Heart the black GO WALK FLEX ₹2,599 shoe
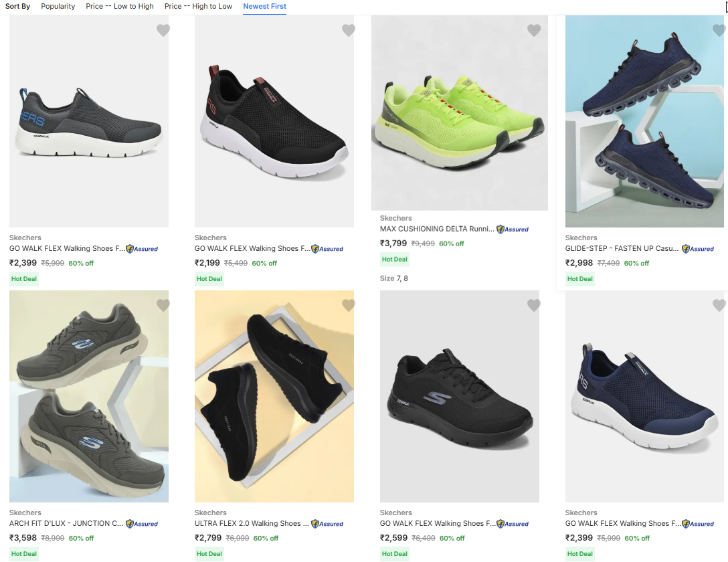 click(x=534, y=305)
